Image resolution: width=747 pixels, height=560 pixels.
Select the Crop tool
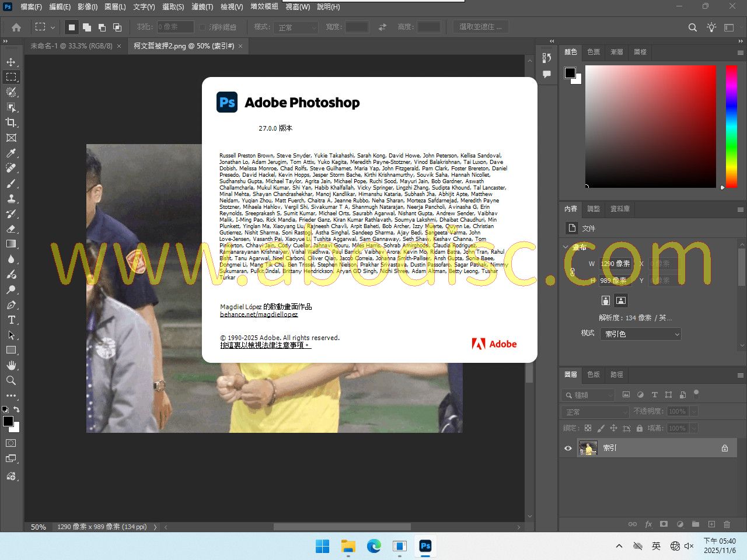[x=11, y=123]
